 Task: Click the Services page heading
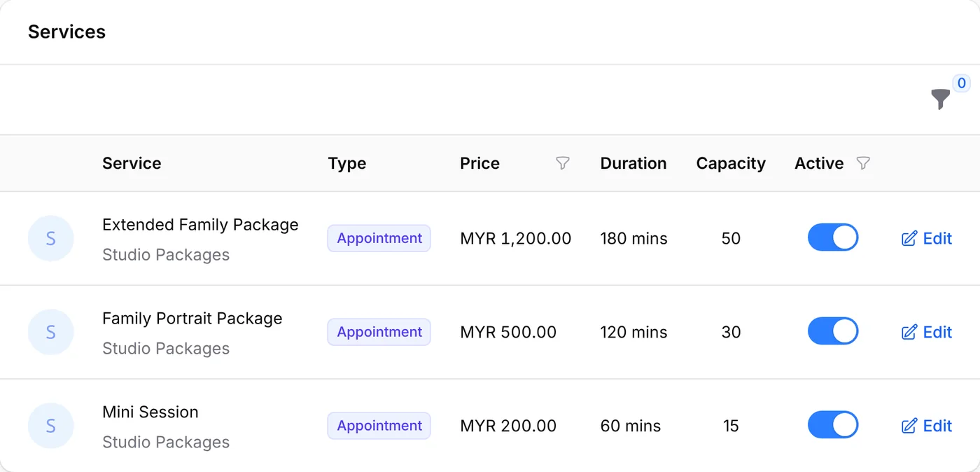67,32
